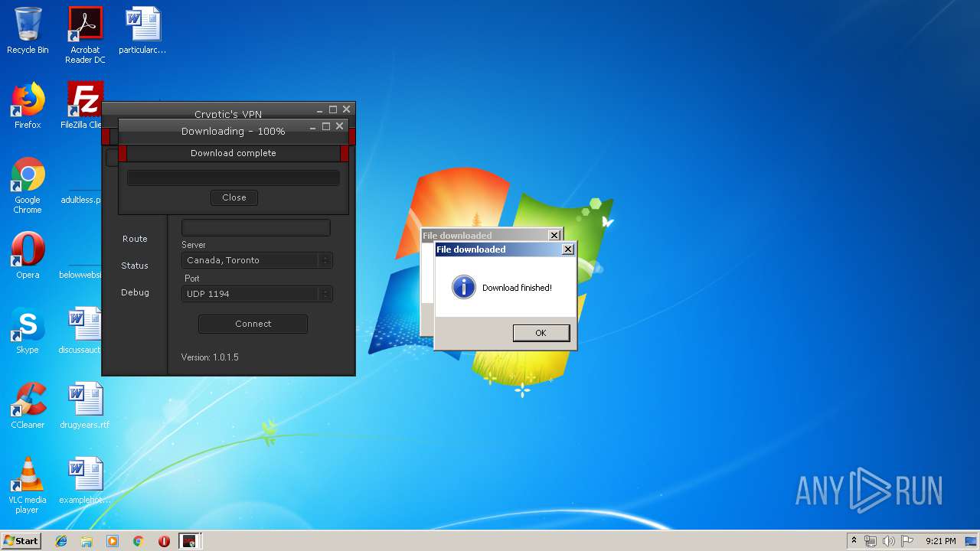Open the drugyears.rtf document
This screenshot has height=551, width=980.
point(84,406)
